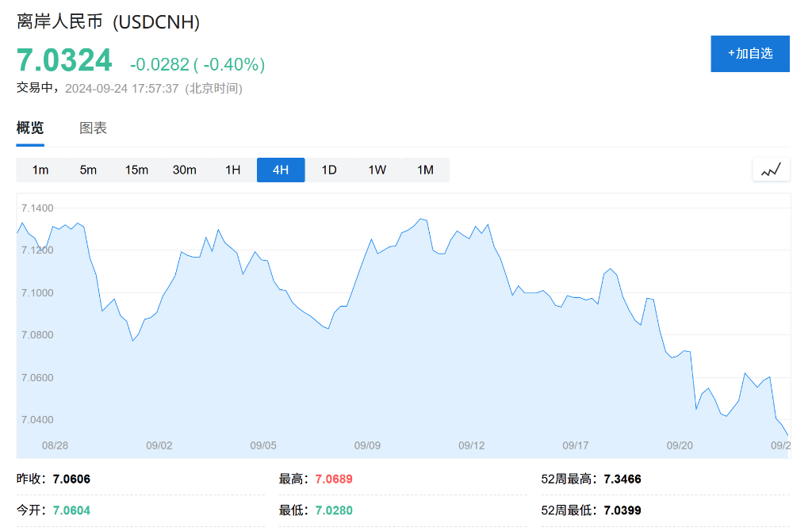Viewport: 812px width, 531px height.
Task: Choose the 15m timeframe
Action: coord(136,170)
